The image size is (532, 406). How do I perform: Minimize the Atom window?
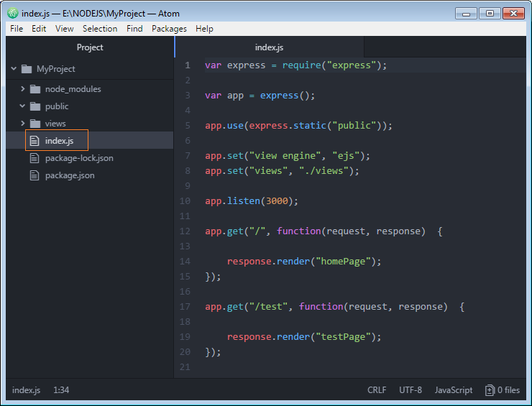tap(466, 14)
